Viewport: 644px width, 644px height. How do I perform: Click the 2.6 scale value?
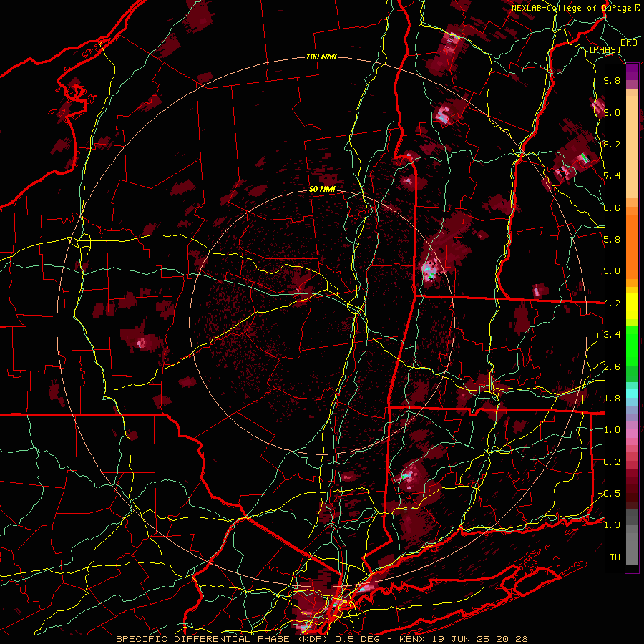(x=612, y=367)
